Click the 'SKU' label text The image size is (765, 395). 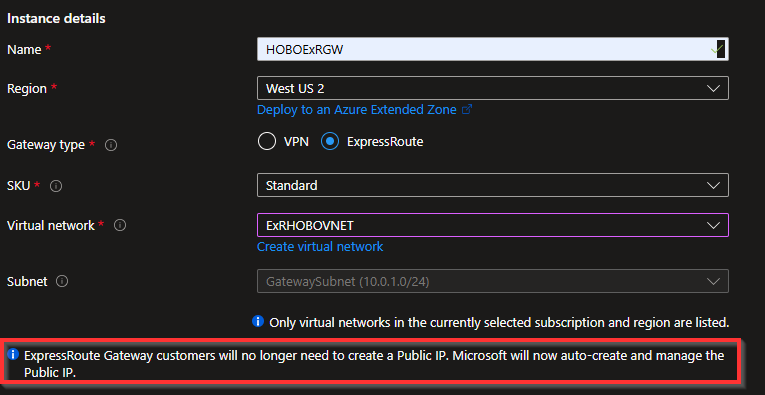(19, 186)
